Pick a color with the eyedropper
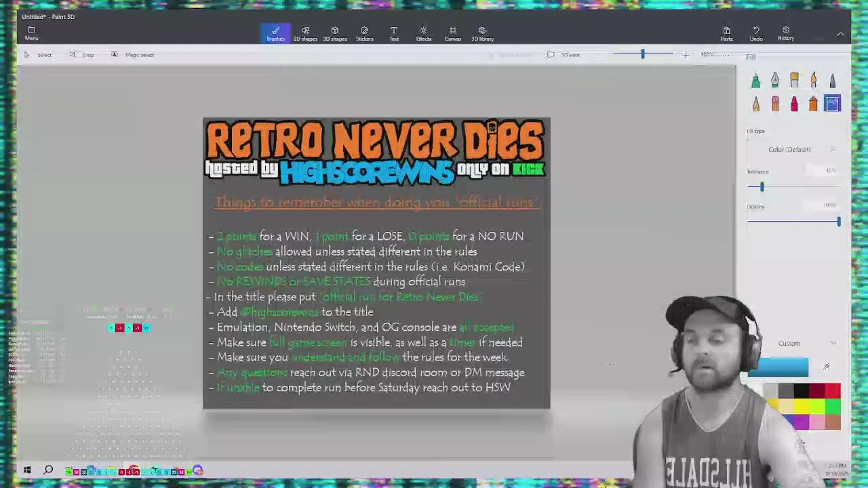This screenshot has width=868, height=488. (x=826, y=367)
